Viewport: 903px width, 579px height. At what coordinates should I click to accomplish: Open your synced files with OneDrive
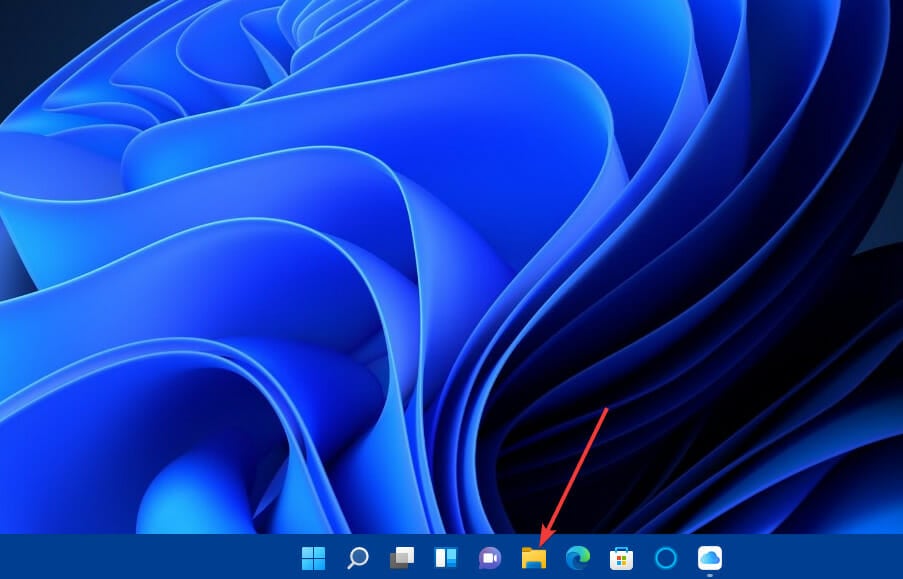click(708, 557)
